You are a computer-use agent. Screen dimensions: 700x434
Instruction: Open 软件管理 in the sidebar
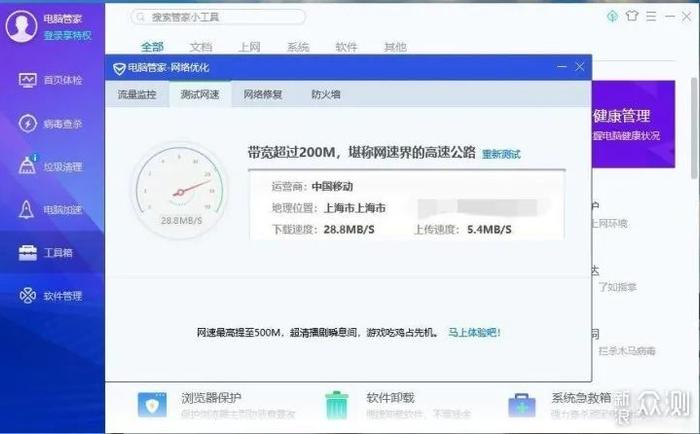pyautogui.click(x=50, y=296)
